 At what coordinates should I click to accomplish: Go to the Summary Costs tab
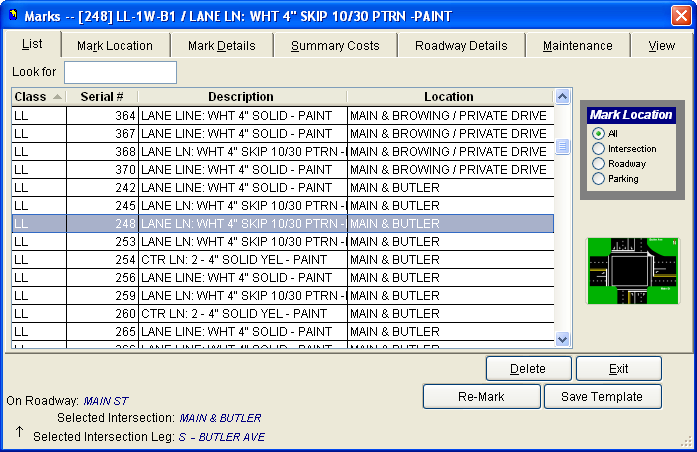coord(335,46)
